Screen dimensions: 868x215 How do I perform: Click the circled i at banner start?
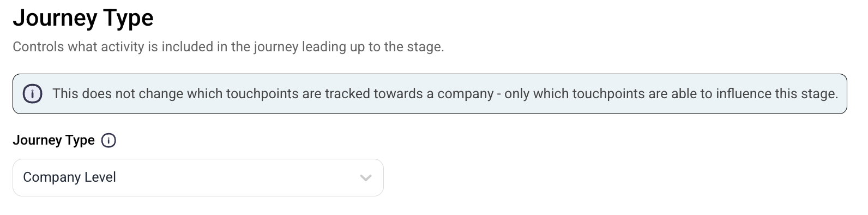[x=33, y=94]
